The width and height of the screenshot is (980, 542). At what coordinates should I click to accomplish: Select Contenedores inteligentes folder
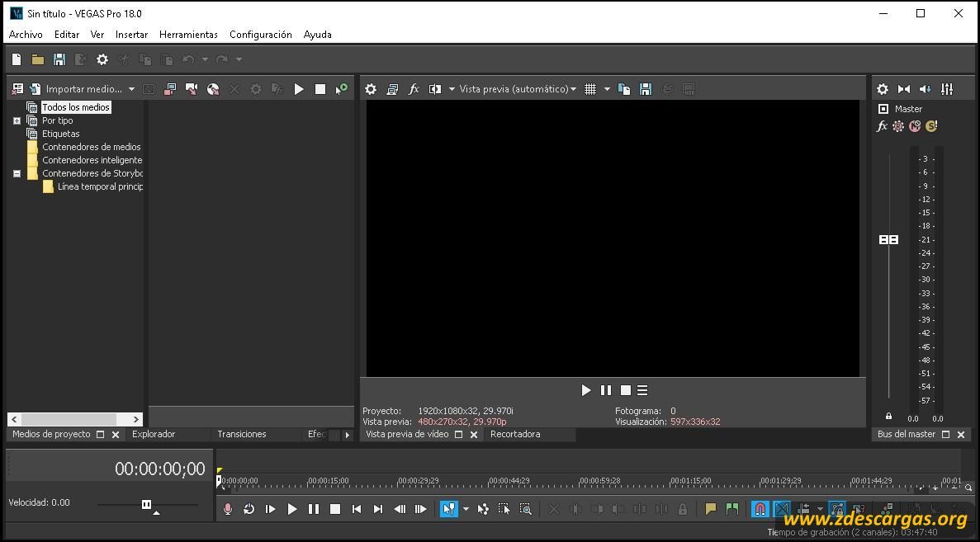coord(92,161)
